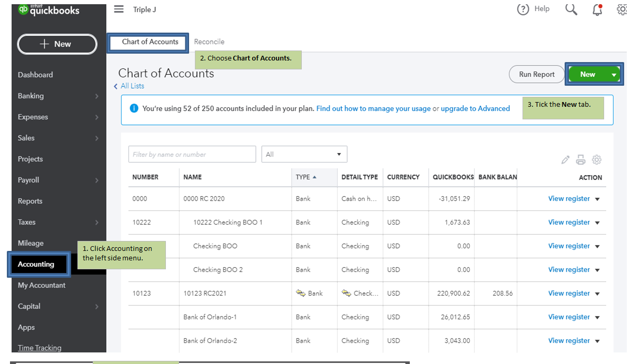This screenshot has height=364, width=631.
Task: Open the navigation hamburger menu
Action: click(119, 9)
